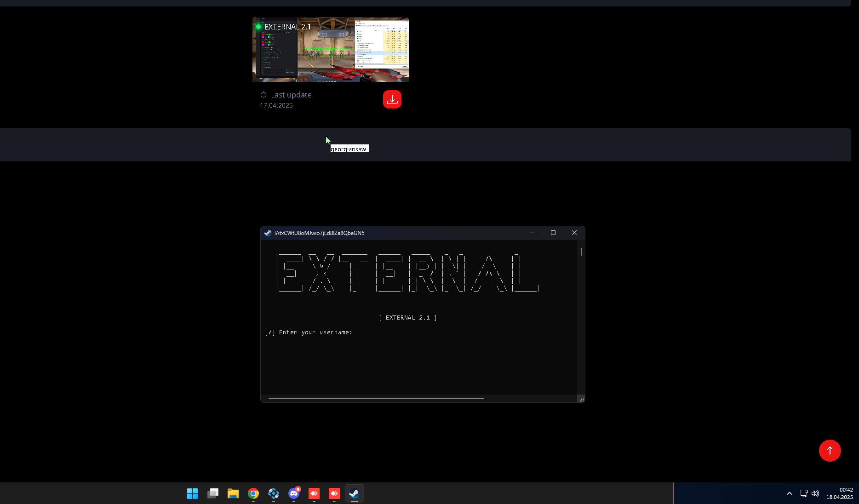Screen dimensions: 859x504
Task: Open the taskbar clock and date
Action: [x=839, y=493]
